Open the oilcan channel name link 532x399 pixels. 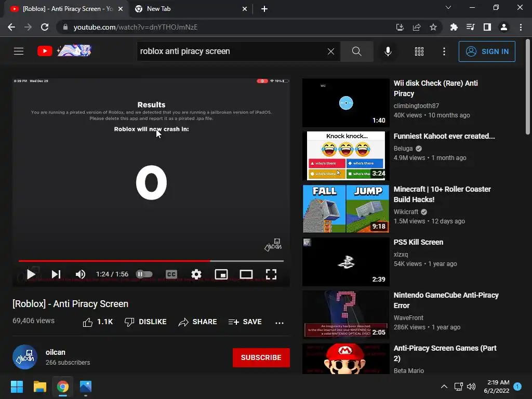(55, 352)
